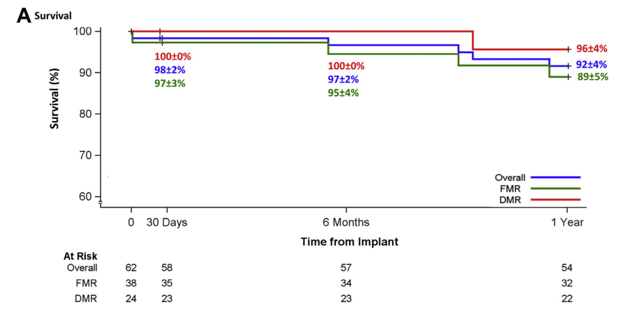
Task: Click the 30 Days x-axis label
Action: point(167,222)
